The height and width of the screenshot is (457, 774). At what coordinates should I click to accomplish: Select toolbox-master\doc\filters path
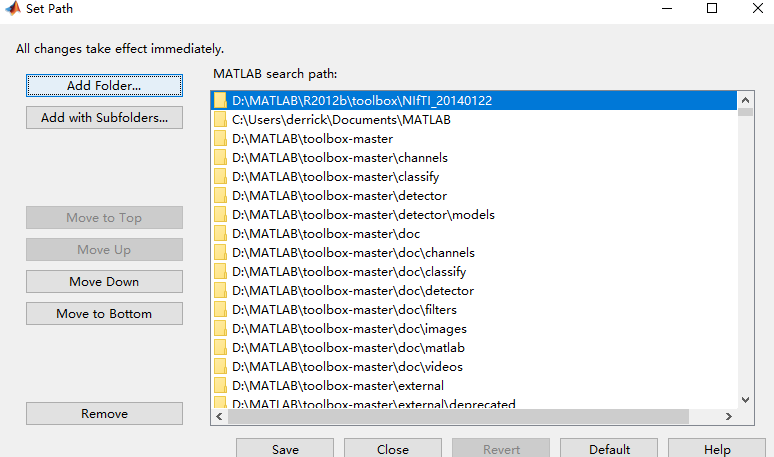pos(474,309)
